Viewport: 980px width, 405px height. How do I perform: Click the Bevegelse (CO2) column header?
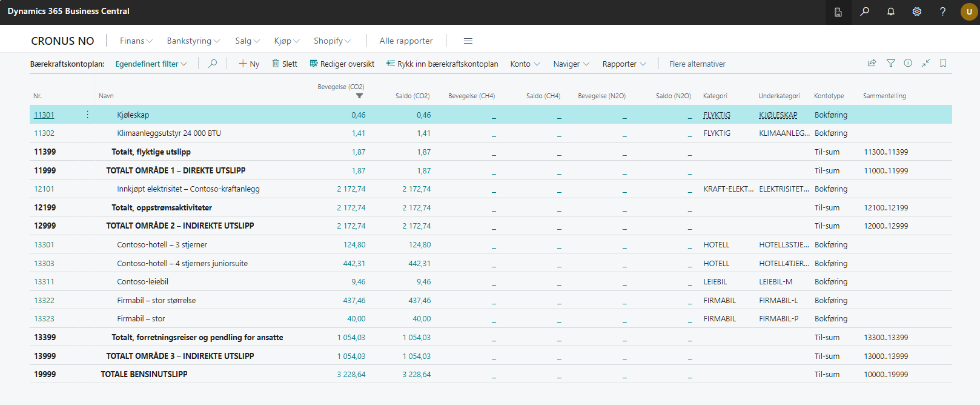(x=340, y=87)
